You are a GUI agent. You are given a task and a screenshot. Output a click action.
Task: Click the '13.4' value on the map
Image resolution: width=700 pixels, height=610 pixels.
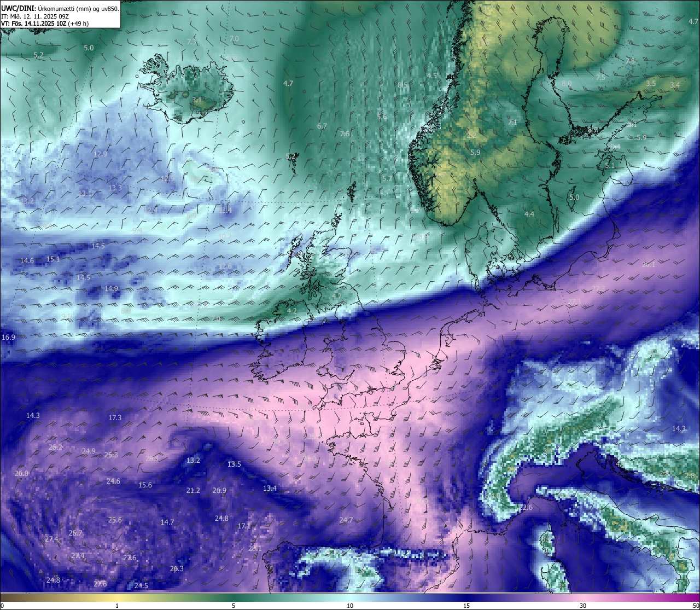[x=270, y=489]
